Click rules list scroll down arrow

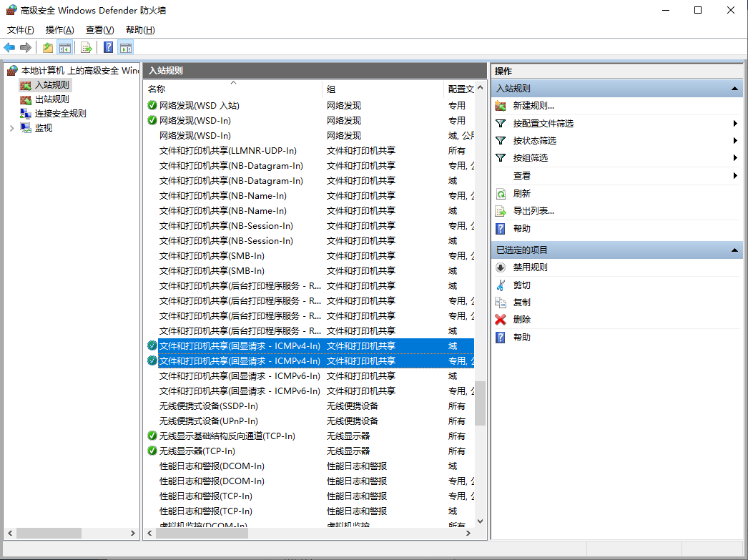coord(481,521)
